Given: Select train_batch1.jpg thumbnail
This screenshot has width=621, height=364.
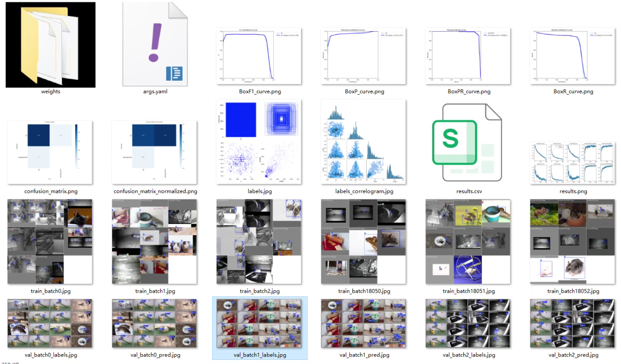Looking at the screenshot, I should [155, 242].
